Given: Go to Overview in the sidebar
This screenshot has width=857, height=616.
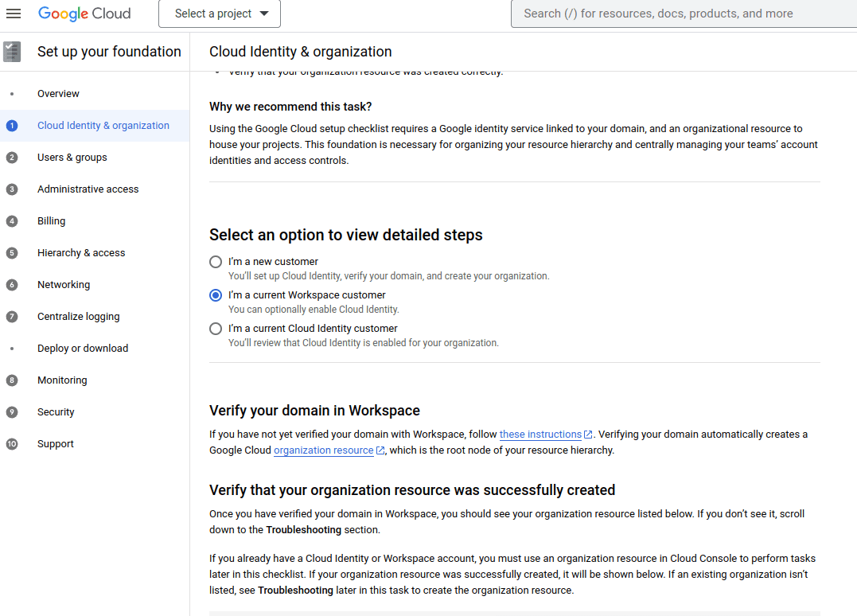Looking at the screenshot, I should click(58, 94).
